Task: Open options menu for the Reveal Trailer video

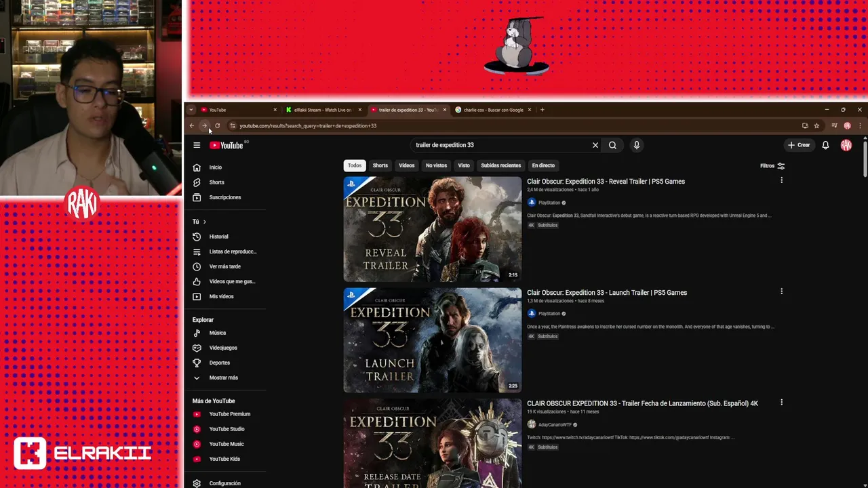Action: pyautogui.click(x=781, y=180)
